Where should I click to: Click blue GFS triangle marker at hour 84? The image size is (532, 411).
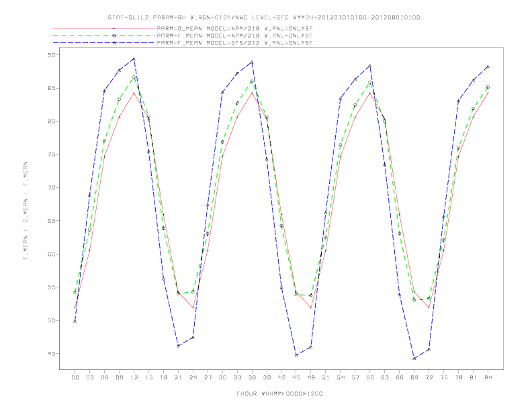click(488, 66)
